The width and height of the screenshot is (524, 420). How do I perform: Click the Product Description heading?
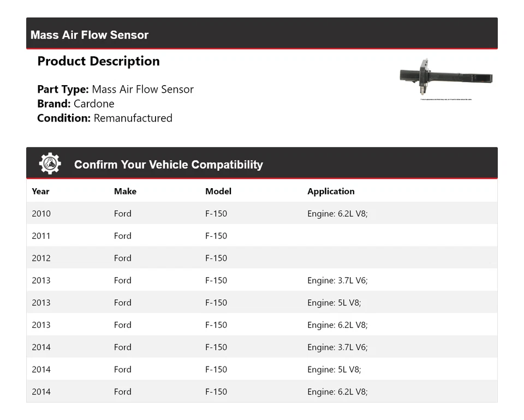(x=98, y=61)
